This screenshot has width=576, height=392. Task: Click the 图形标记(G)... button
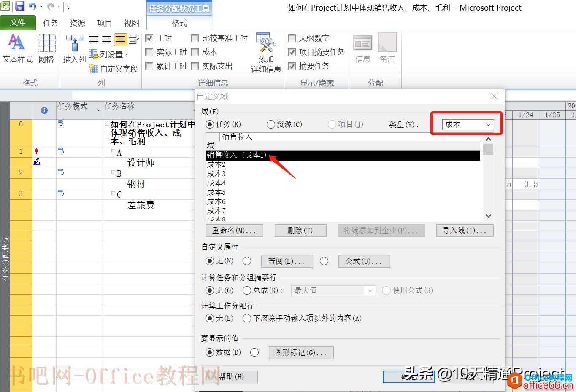click(301, 353)
